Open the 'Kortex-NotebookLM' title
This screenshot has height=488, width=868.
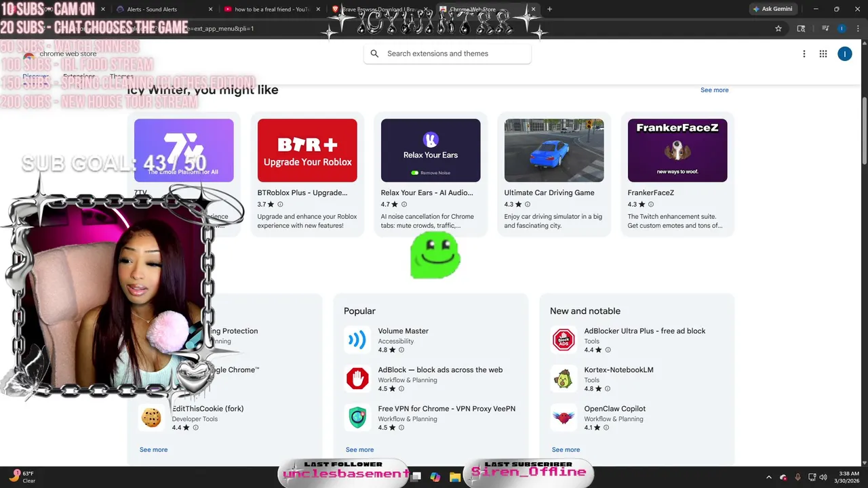618,370
